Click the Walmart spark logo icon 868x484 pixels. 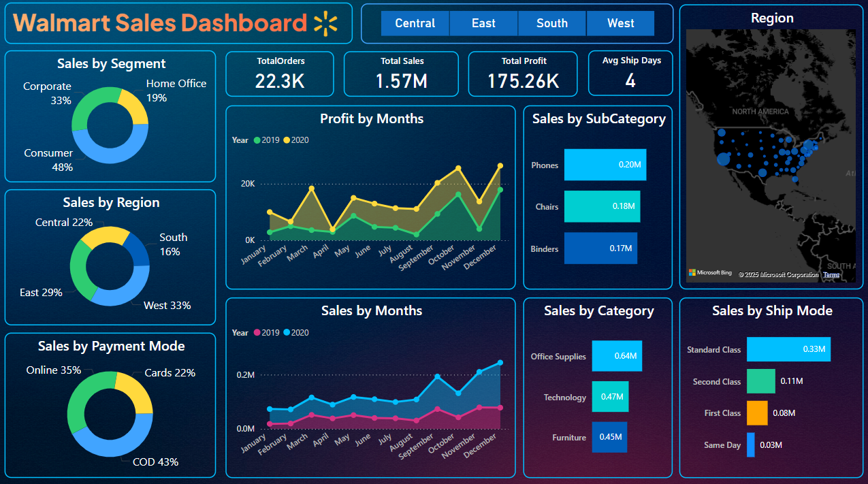coord(325,24)
